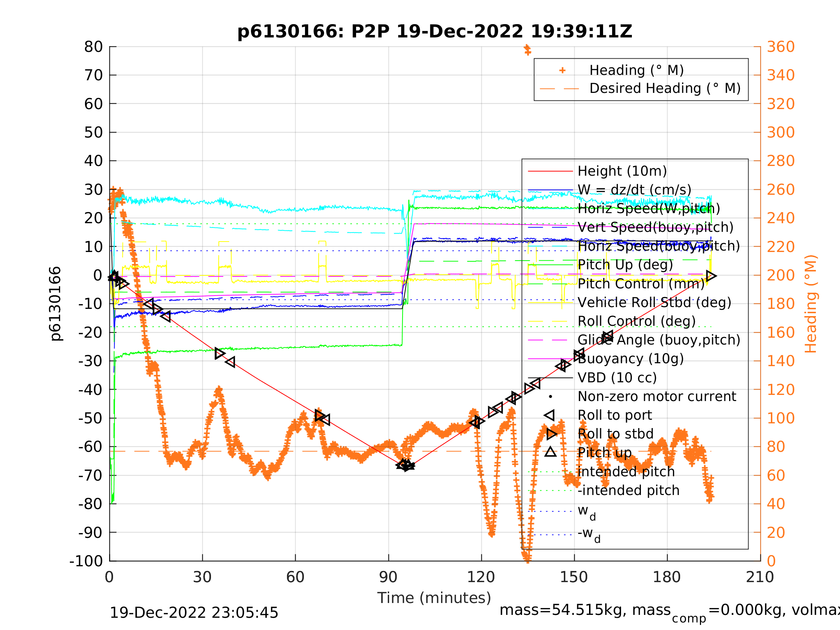Screen dimensions: 840x630
Task: Click the 'VBD (10 cc)' legend label
Action: [x=617, y=378]
